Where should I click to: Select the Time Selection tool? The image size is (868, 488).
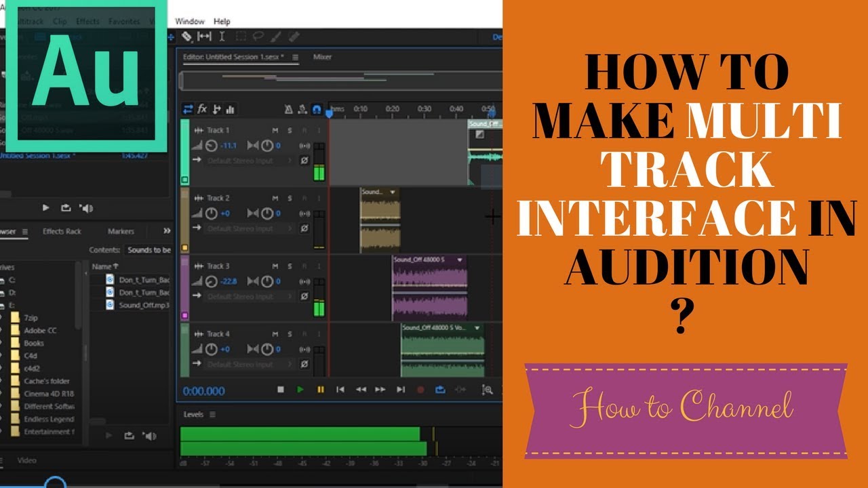[222, 37]
